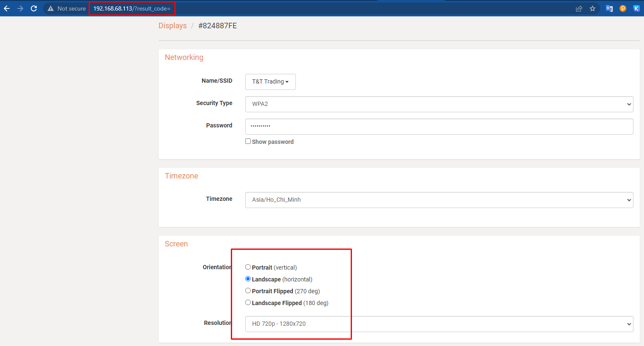Open the Security Type WPA2 dropdown
The width and height of the screenshot is (644, 346).
439,104
